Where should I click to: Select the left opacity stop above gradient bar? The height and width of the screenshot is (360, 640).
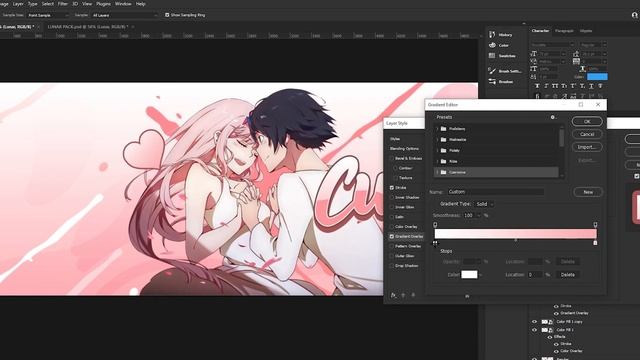pyautogui.click(x=435, y=224)
